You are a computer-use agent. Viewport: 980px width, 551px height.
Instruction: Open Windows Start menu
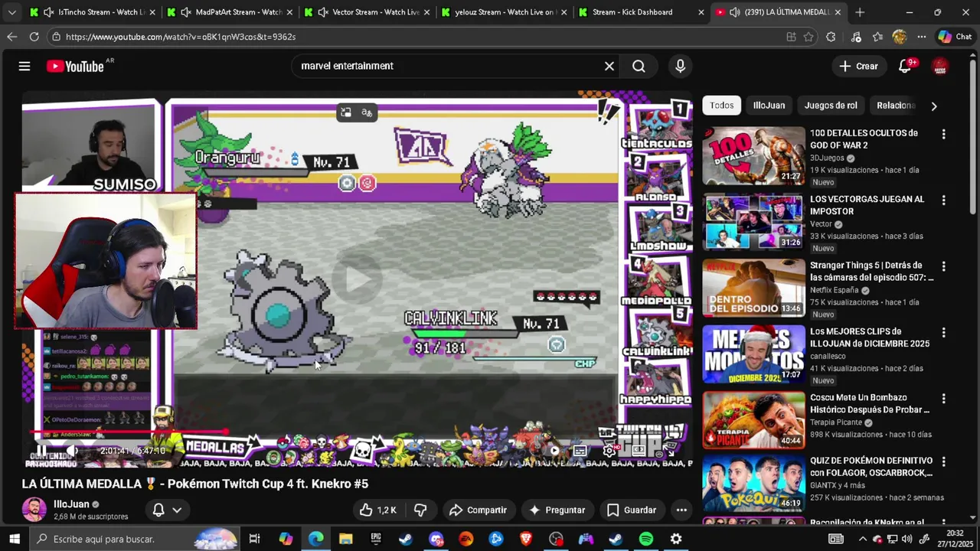tap(14, 539)
